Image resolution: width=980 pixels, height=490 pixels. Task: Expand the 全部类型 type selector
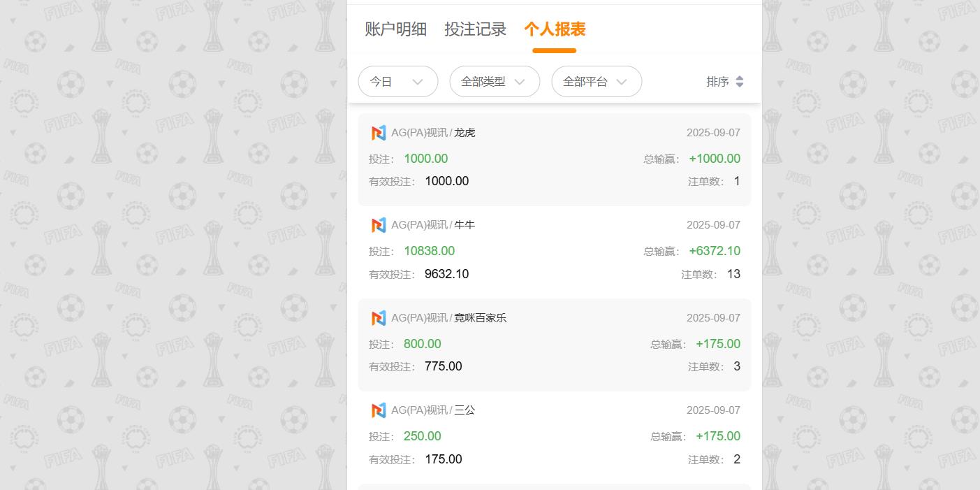coord(495,82)
